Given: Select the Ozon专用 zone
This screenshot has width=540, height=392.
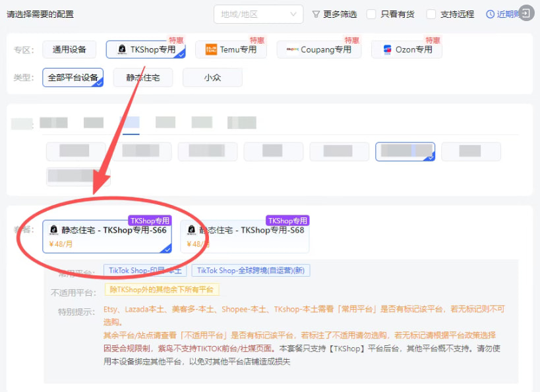Looking at the screenshot, I should pos(407,49).
